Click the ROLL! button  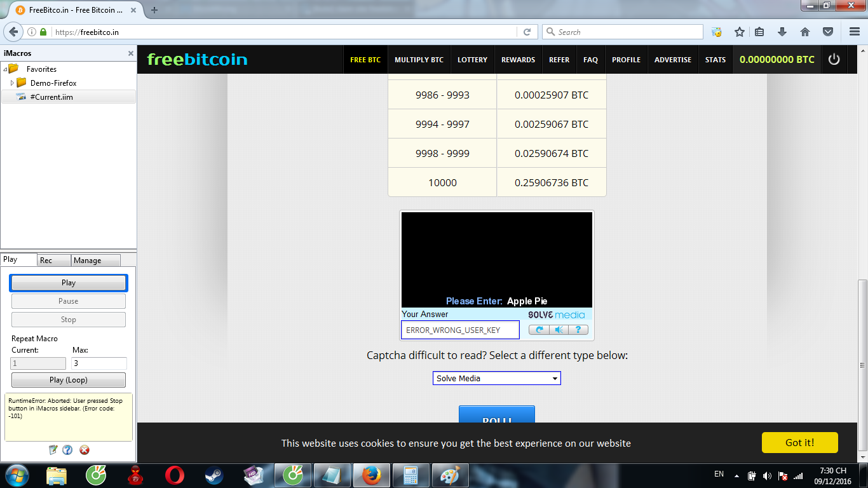(497, 414)
